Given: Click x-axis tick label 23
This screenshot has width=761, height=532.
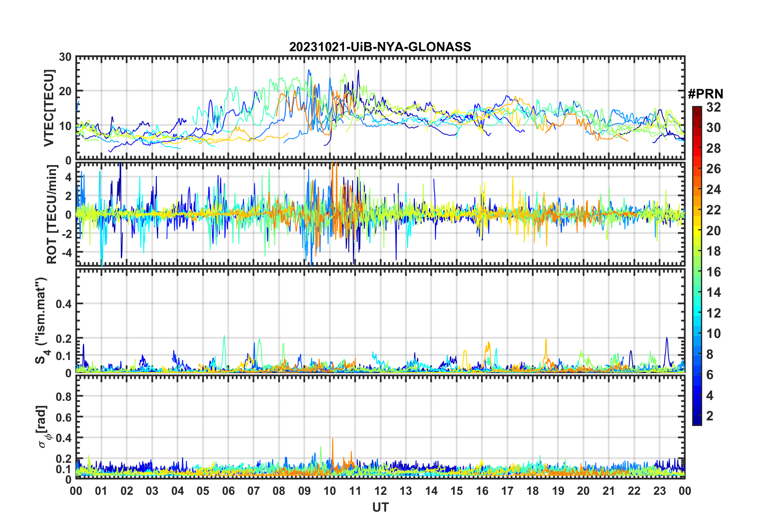Looking at the screenshot, I should 659,491.
